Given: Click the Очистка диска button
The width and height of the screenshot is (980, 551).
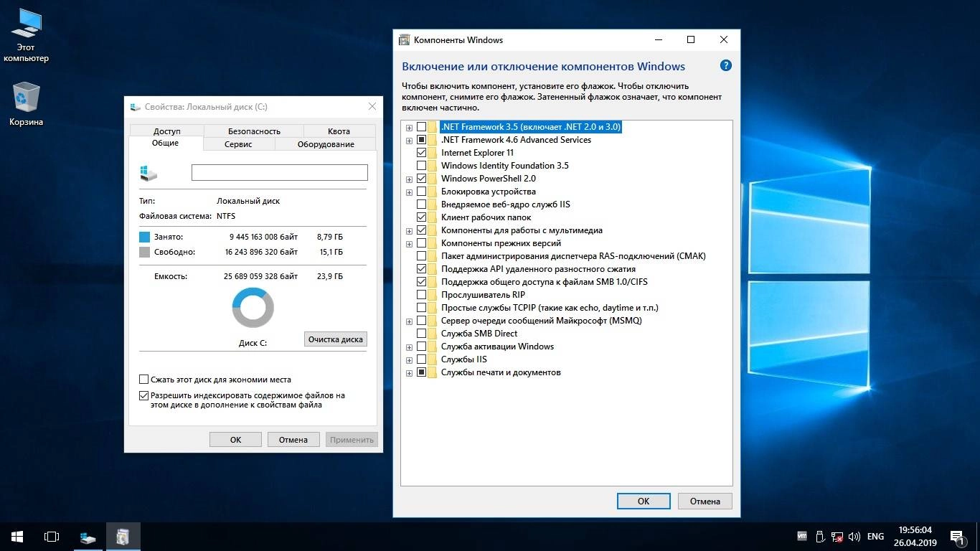Looking at the screenshot, I should 336,339.
